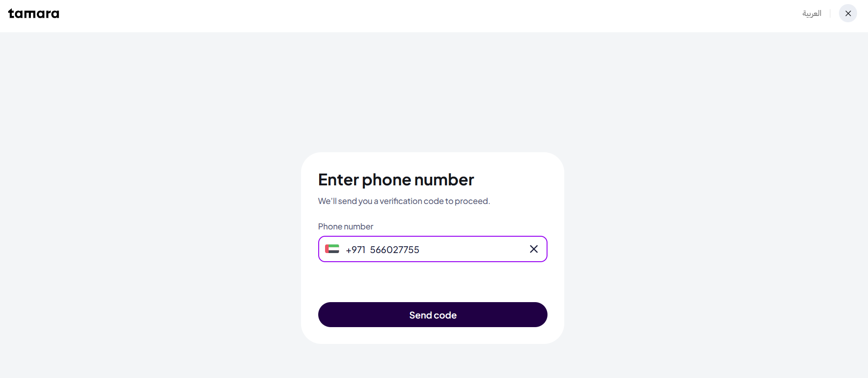Click the tamara logo
The width and height of the screenshot is (868, 378).
tap(34, 14)
